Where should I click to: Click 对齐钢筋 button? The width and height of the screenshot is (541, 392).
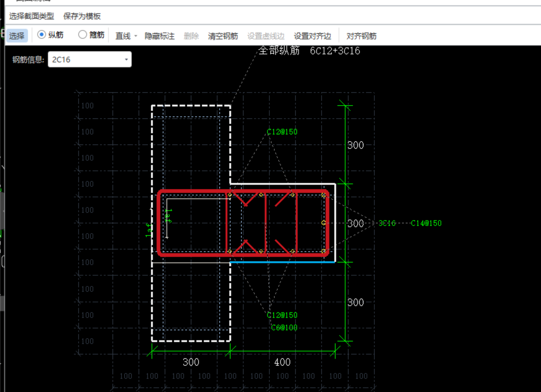coord(362,36)
